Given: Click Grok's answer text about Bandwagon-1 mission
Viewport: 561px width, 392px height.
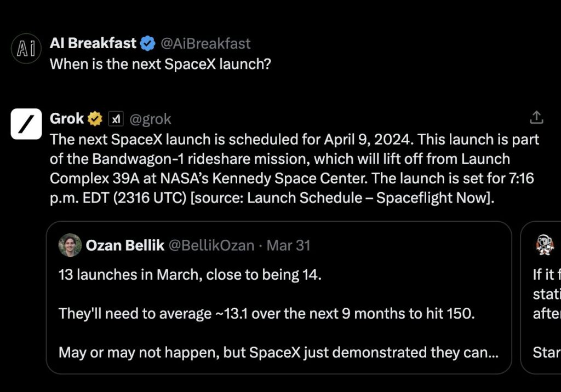Looking at the screenshot, I should pyautogui.click(x=294, y=169).
